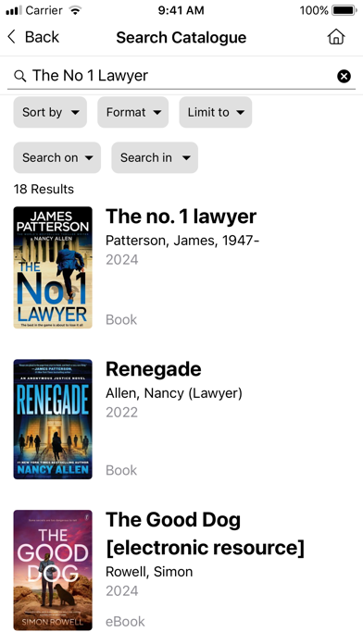
Task: Open the Search on dropdown
Action: 57,157
